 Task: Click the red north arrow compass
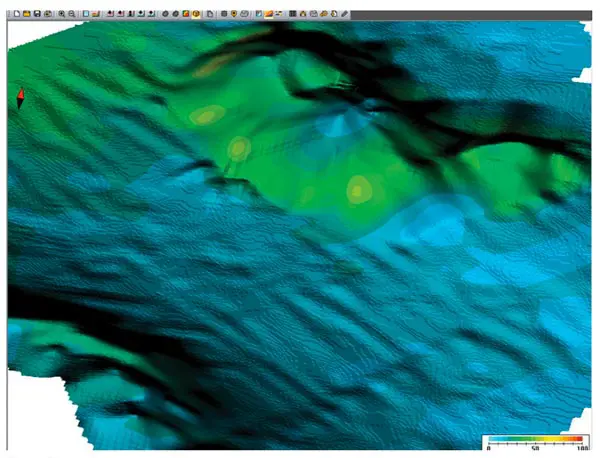tap(21, 99)
